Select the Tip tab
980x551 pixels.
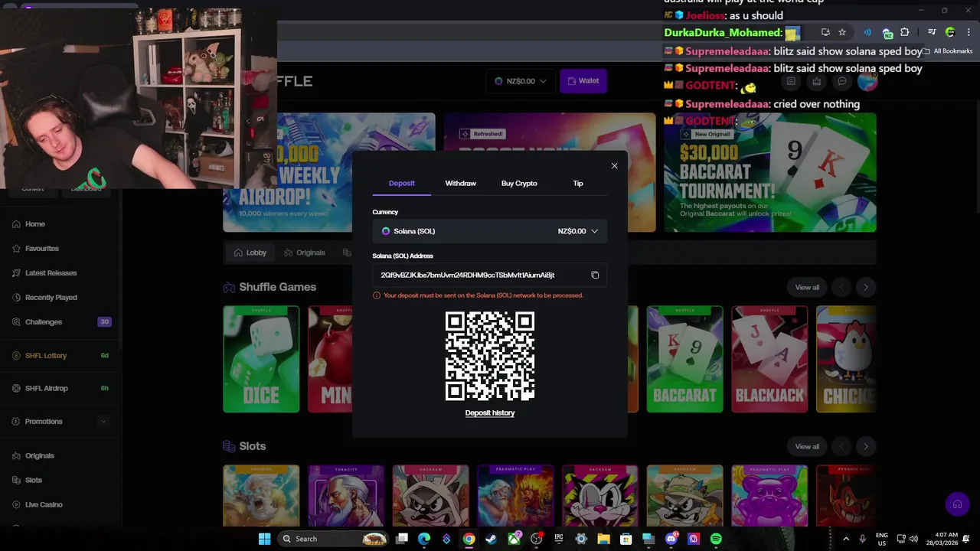click(578, 184)
